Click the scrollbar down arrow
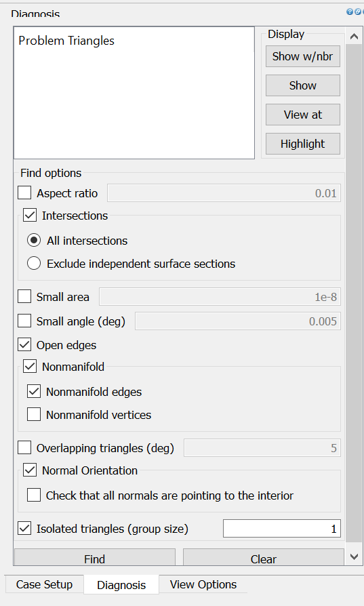The height and width of the screenshot is (606, 364). point(354,557)
